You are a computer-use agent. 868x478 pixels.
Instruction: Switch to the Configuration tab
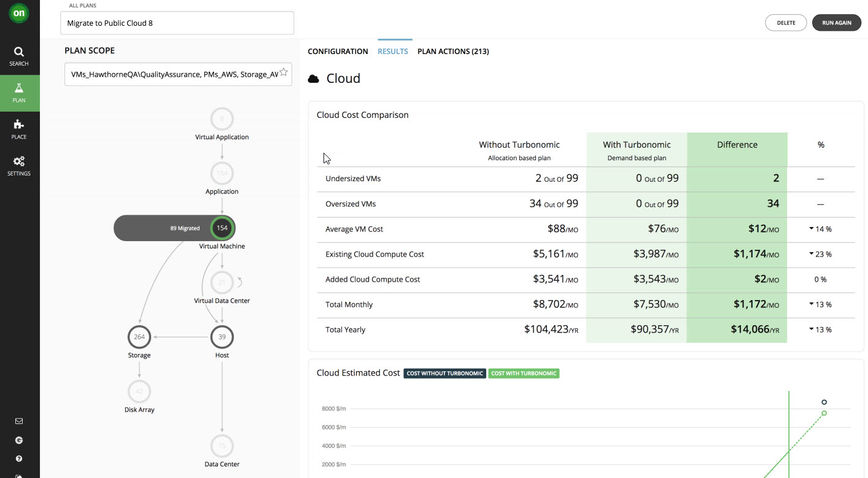point(338,52)
